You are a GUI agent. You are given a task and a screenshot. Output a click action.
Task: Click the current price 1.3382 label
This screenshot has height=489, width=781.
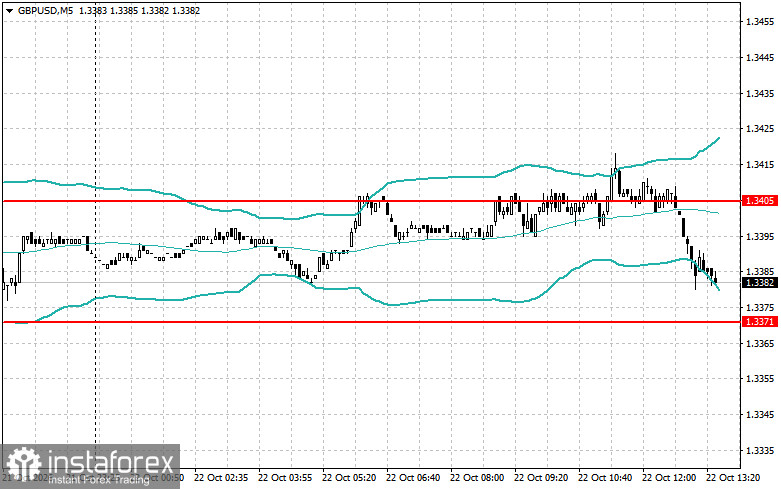coord(760,283)
